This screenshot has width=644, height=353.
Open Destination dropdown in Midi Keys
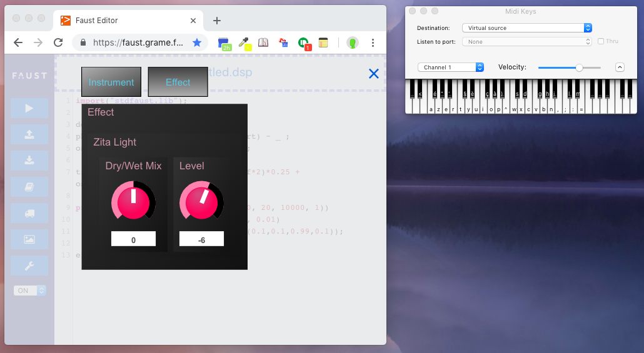click(x=527, y=28)
